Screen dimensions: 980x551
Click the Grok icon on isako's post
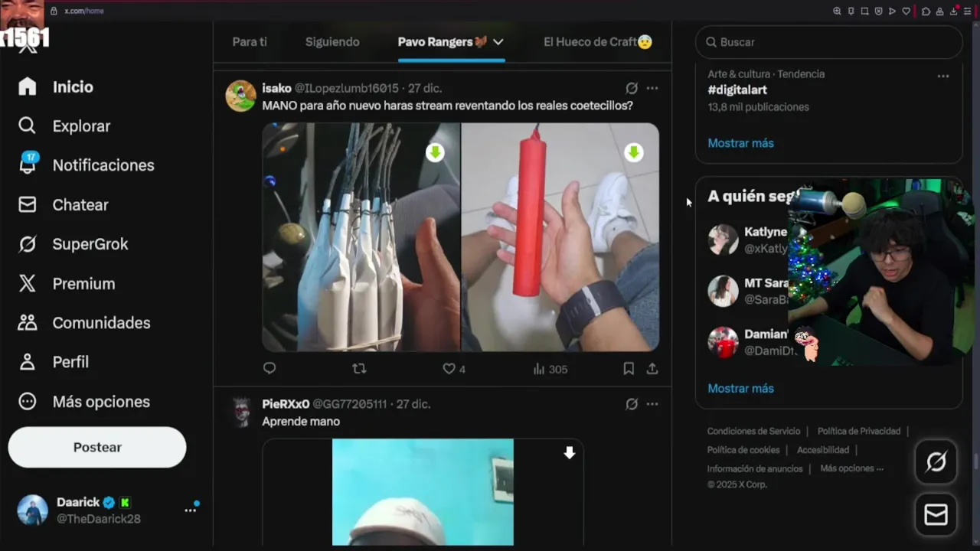pyautogui.click(x=632, y=88)
